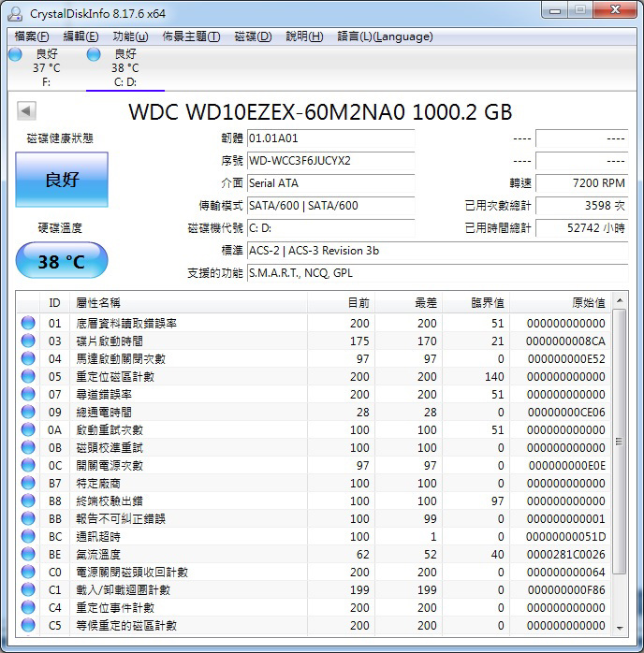This screenshot has width=644, height=653.
Task: Click the 38 °C temperature button
Action: [x=62, y=261]
